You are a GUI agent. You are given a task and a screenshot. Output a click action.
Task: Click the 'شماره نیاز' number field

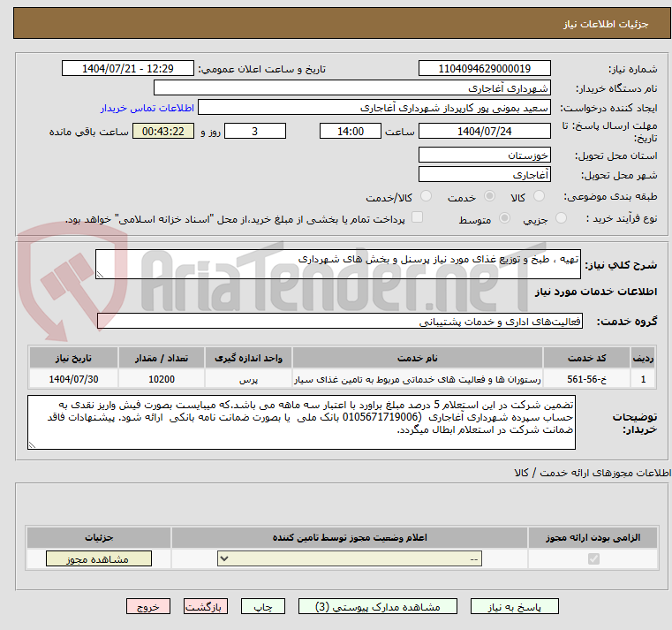pos(484,69)
